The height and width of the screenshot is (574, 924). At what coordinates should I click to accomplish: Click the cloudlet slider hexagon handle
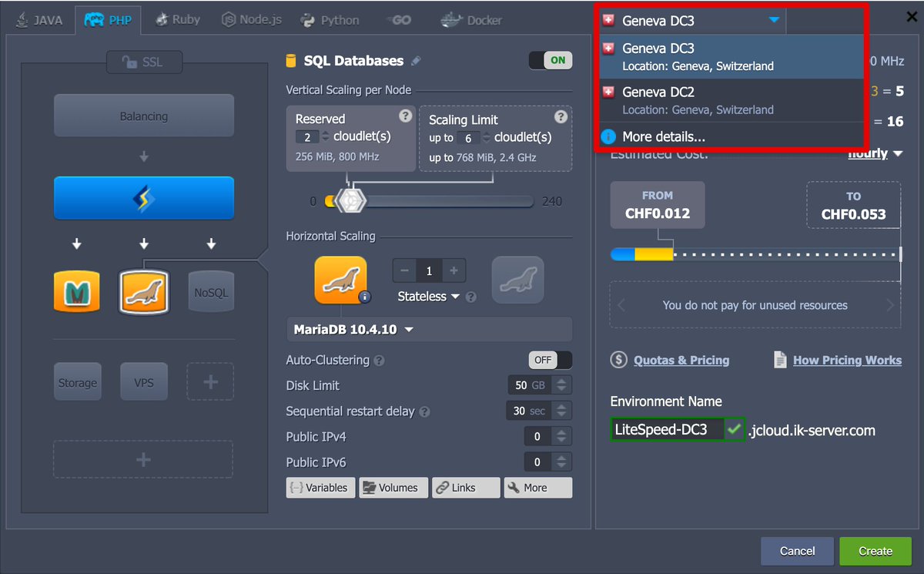pos(351,201)
